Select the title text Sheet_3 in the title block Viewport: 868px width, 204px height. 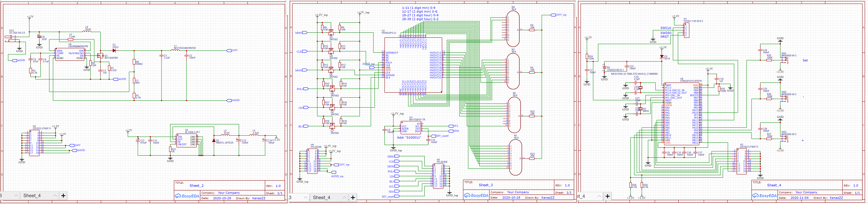point(486,185)
